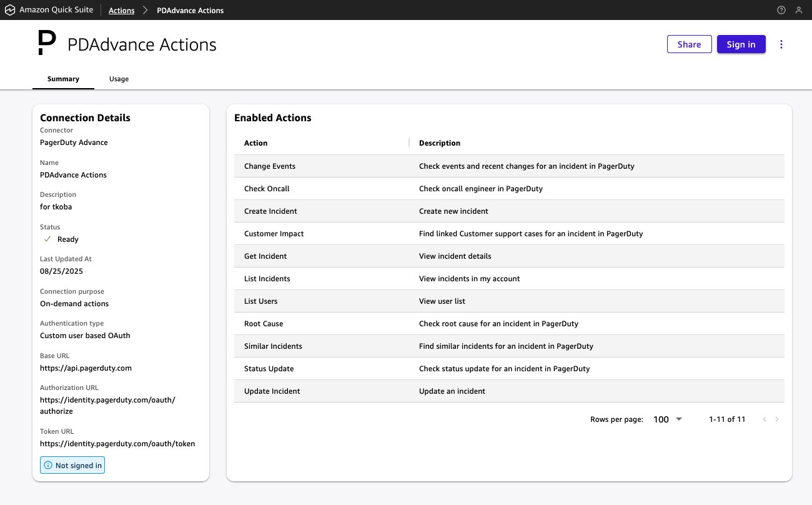Click the PagerDuty logo icon
The width and height of the screenshot is (812, 505).
[x=47, y=43]
